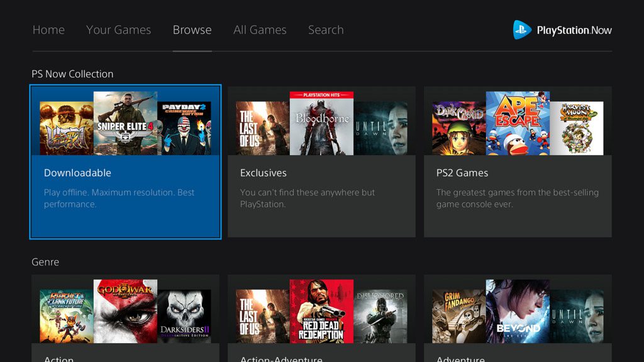Switch to the Your Games tab
This screenshot has width=644, height=362.
click(118, 30)
